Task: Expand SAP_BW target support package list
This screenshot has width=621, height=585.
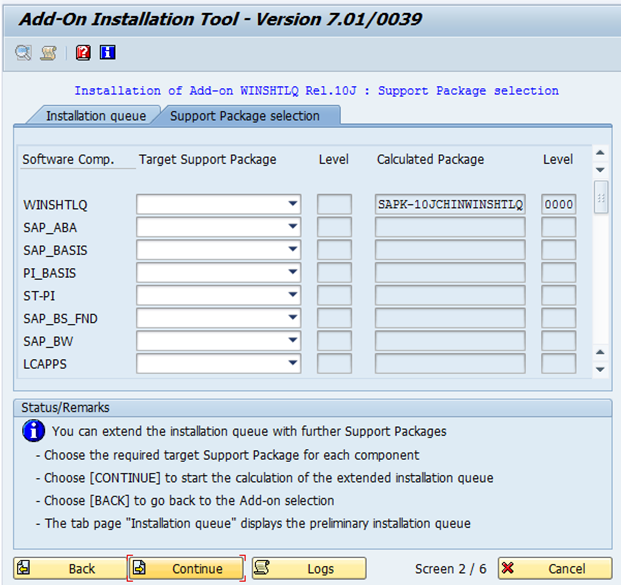Action: tap(293, 341)
